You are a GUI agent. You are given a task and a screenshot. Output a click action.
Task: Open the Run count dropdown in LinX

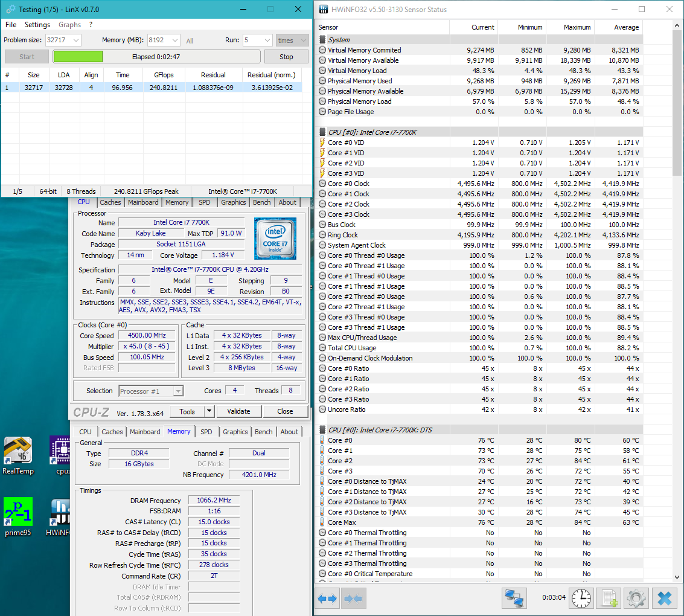[267, 40]
